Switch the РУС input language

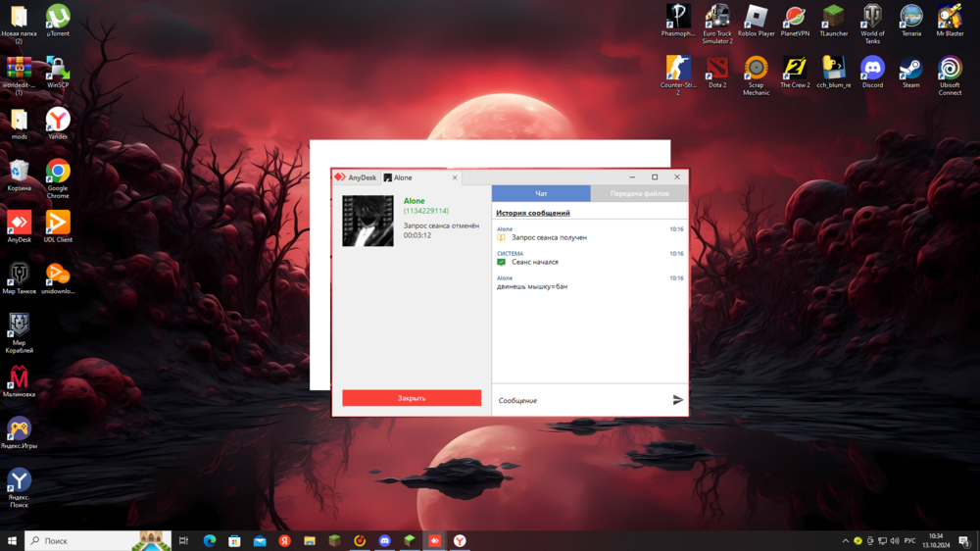coord(910,541)
